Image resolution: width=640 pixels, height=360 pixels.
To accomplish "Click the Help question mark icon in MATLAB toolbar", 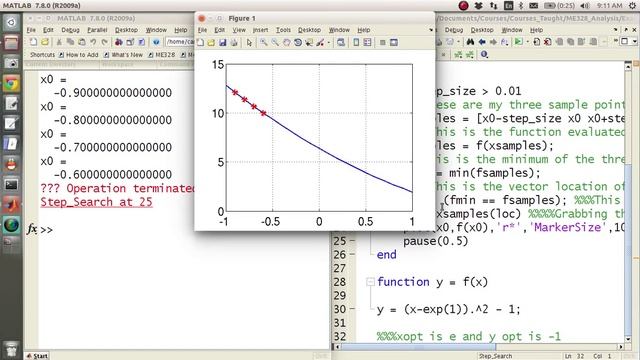I will 156,42.
